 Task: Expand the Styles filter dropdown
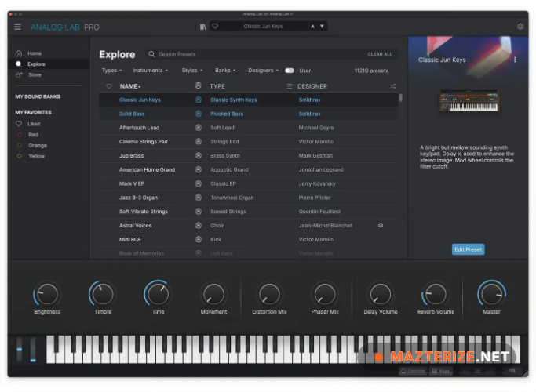(192, 71)
